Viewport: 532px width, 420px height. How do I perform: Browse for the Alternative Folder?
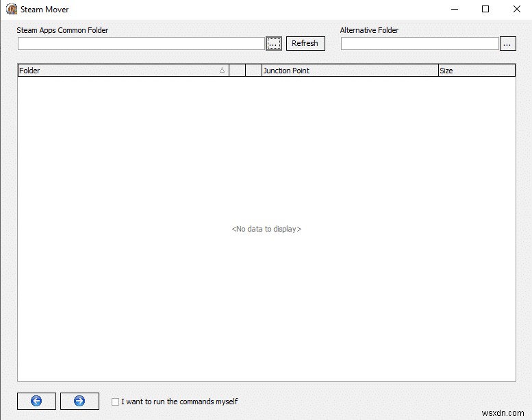tap(507, 43)
